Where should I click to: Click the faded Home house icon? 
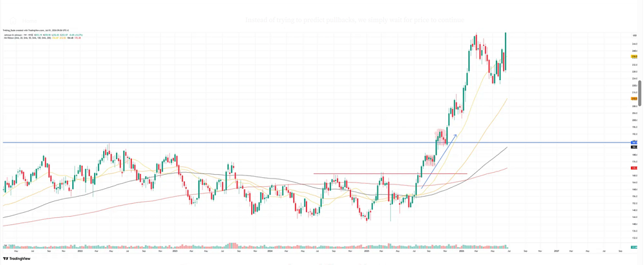click(x=13, y=21)
